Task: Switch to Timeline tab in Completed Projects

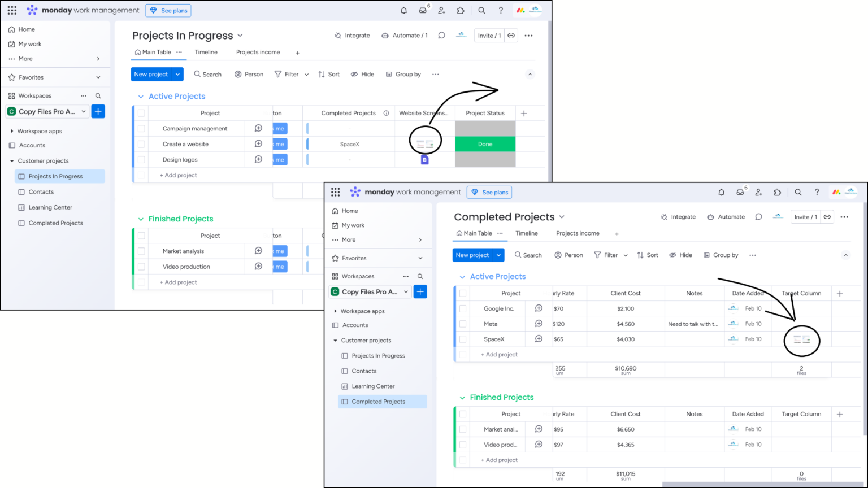Action: tap(527, 233)
